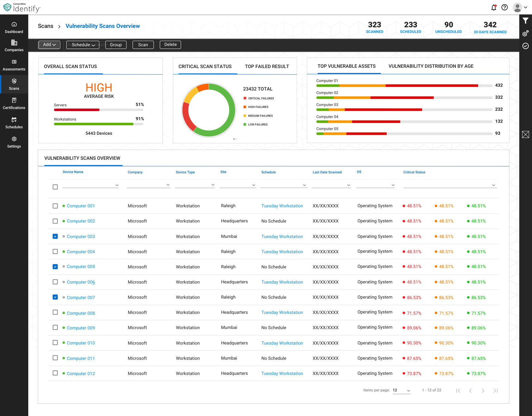532x416 pixels.
Task: Check the Computer 012 row checkbox
Action: [55, 373]
